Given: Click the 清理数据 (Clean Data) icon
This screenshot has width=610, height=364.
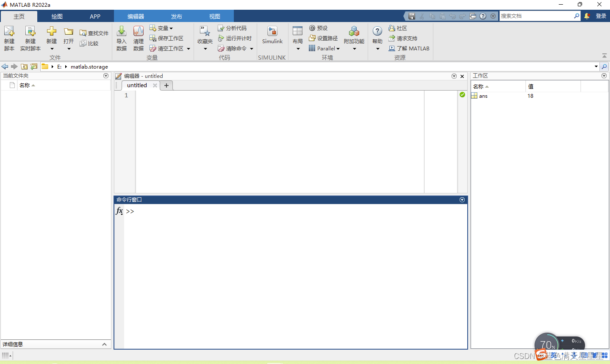Looking at the screenshot, I should [139, 31].
